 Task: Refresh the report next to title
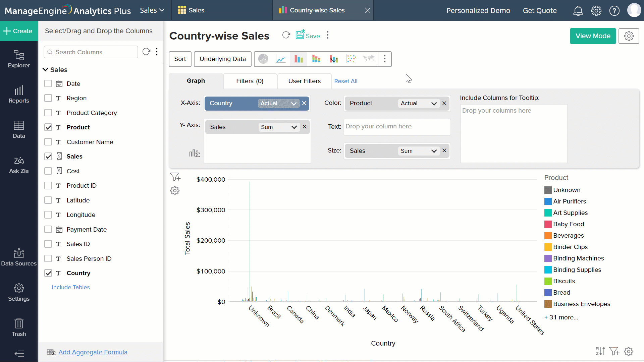coord(286,35)
